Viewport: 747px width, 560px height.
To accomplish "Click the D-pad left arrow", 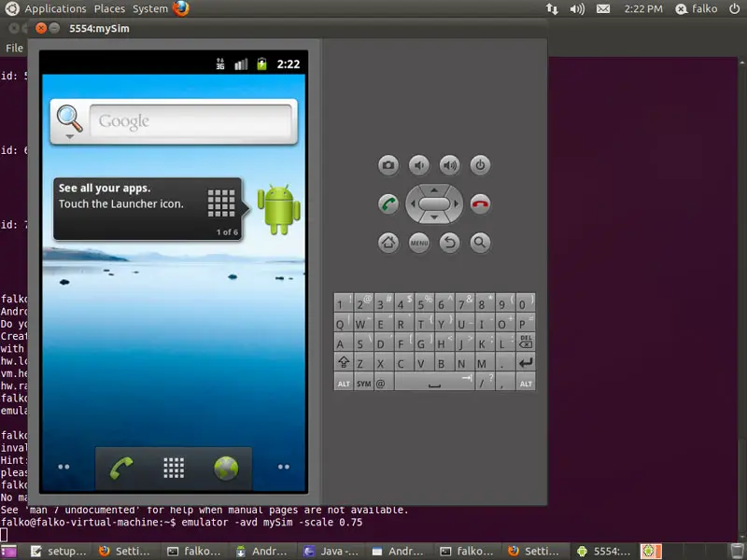I will point(413,203).
